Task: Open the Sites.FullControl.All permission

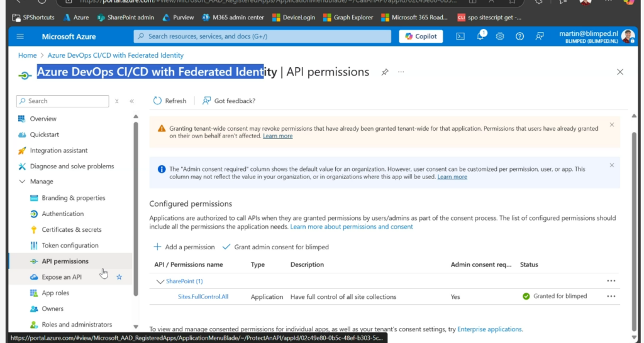Action: point(203,297)
